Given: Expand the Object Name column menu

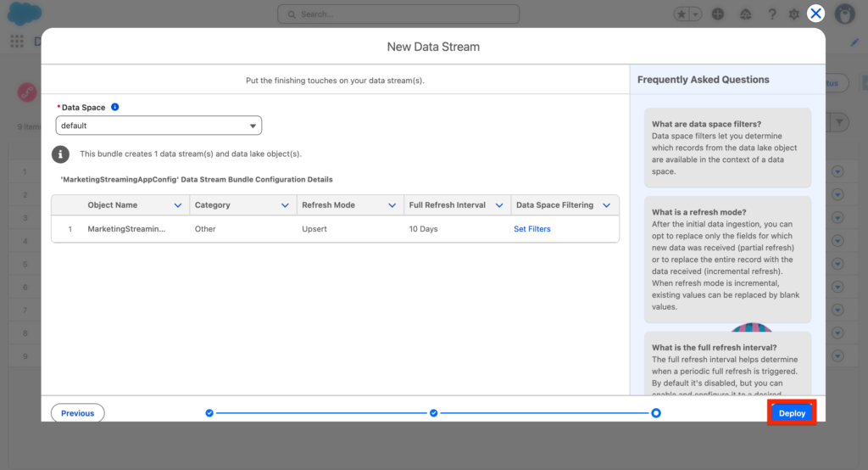Looking at the screenshot, I should [x=177, y=205].
